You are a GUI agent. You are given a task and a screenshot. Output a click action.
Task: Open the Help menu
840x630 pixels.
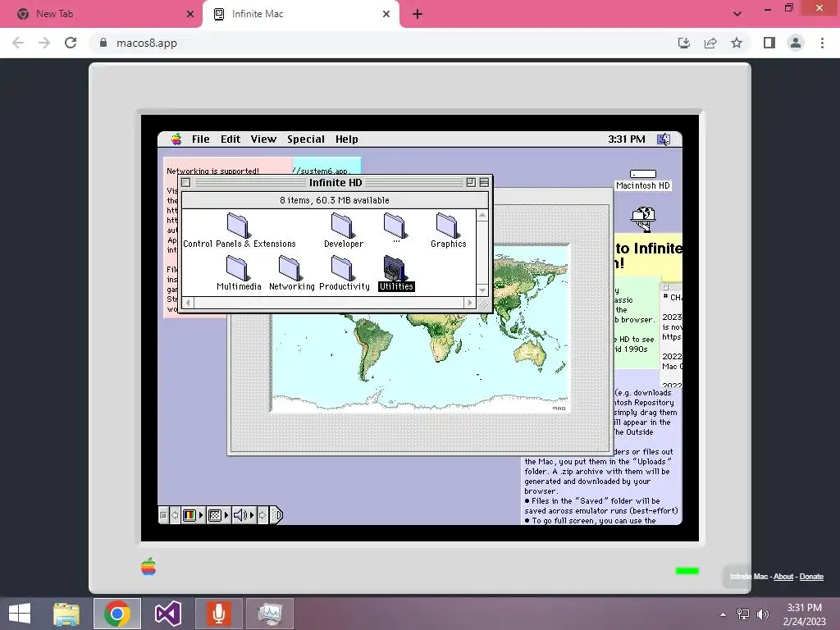click(x=347, y=139)
